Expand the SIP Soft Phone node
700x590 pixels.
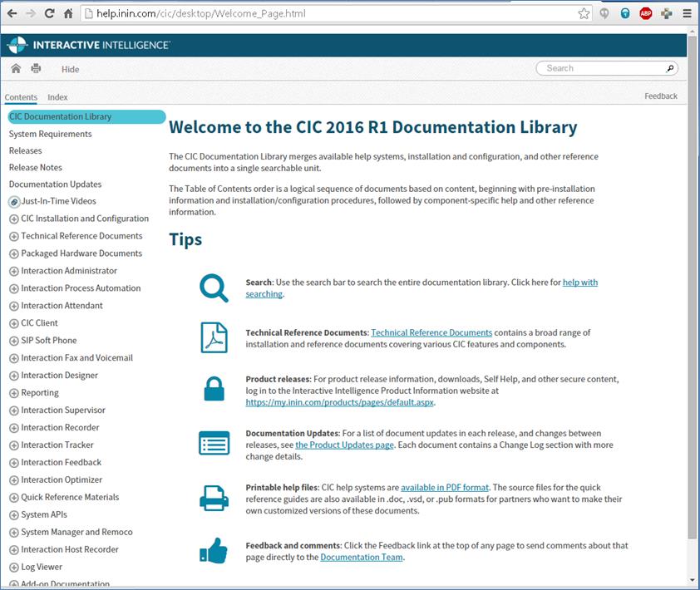pyautogui.click(x=14, y=341)
